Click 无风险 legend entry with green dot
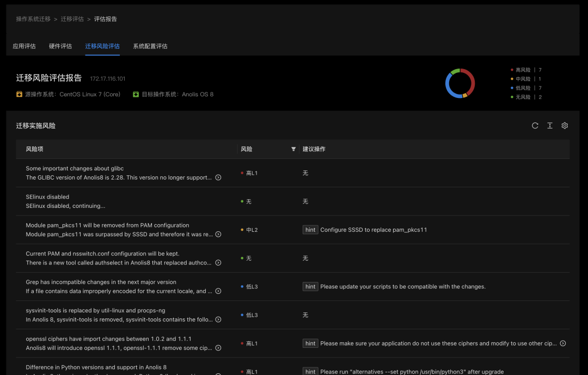The height and width of the screenshot is (375, 588). point(526,97)
